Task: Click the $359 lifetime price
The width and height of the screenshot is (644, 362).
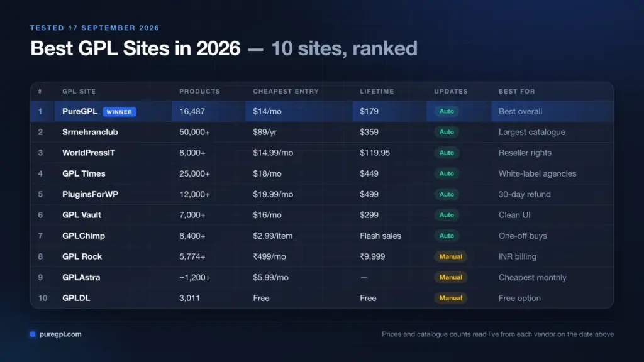Action: (x=369, y=132)
